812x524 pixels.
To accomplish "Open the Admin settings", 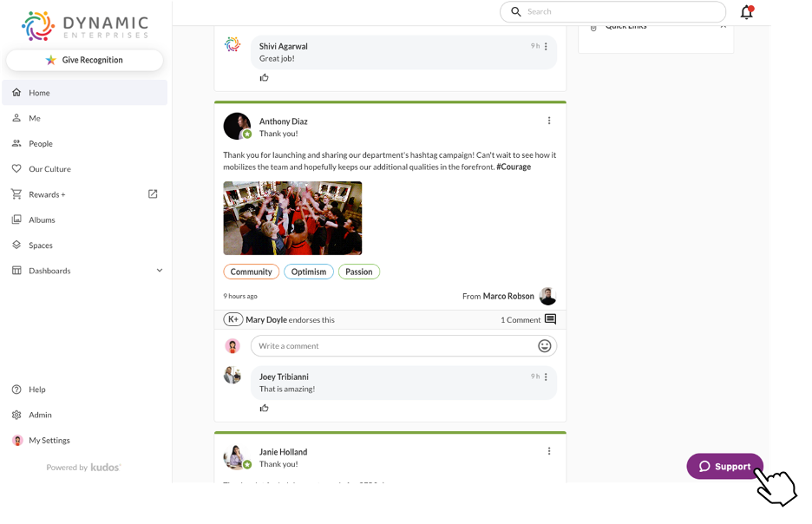I will (x=84, y=415).
